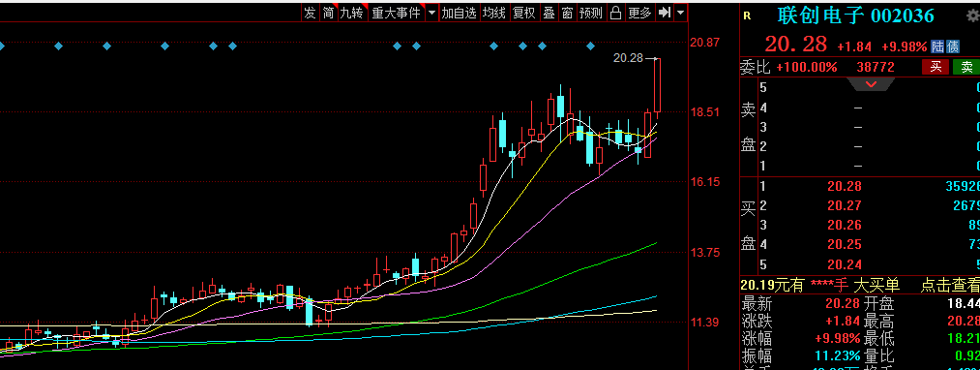
Task: Click the 发 toolbar icon
Action: (x=310, y=13)
